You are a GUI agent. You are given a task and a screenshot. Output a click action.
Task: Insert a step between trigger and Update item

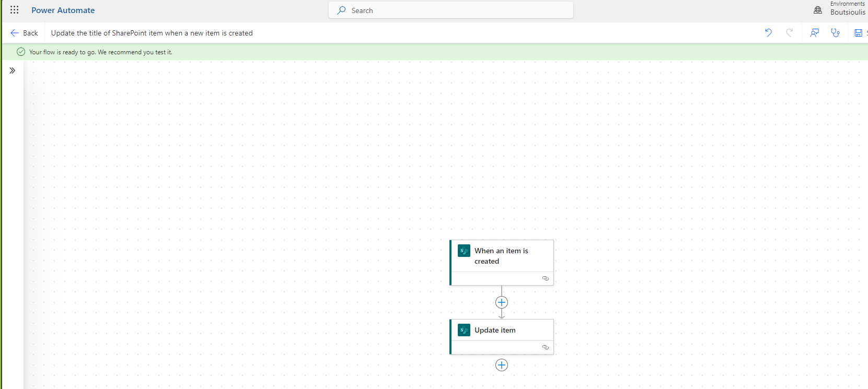click(x=502, y=302)
